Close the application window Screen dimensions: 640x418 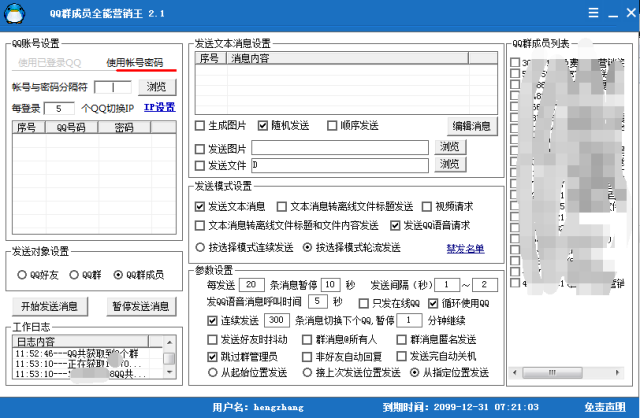click(631, 13)
